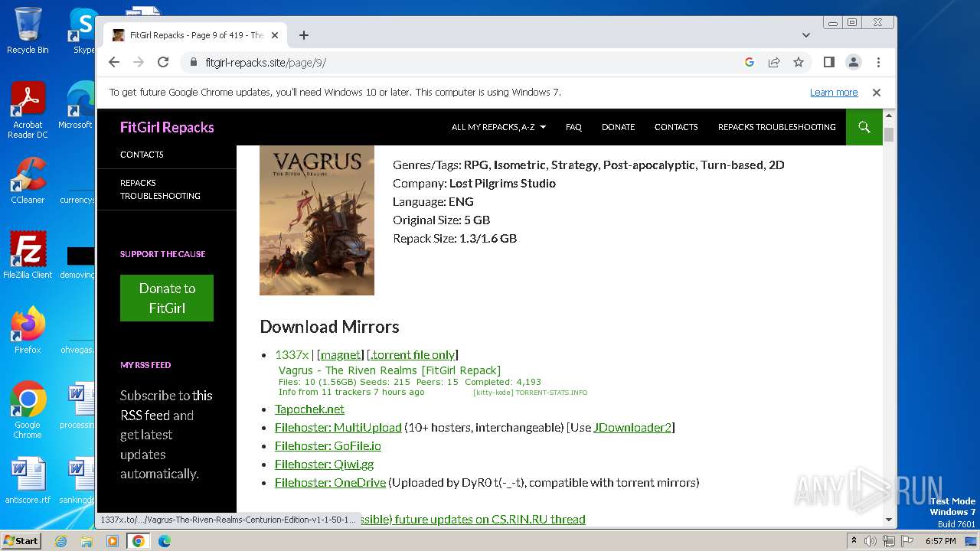Image resolution: width=980 pixels, height=551 pixels.
Task: Open the Chrome profile avatar
Action: coord(854,63)
